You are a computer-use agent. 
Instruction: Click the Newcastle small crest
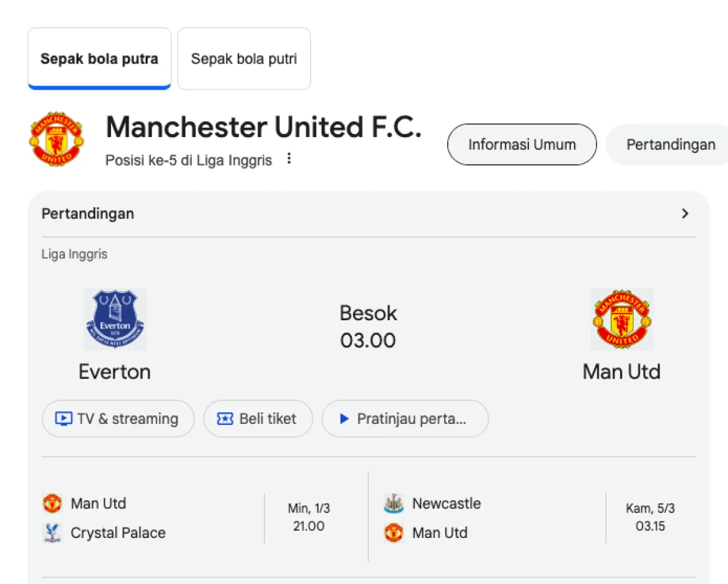(394, 504)
